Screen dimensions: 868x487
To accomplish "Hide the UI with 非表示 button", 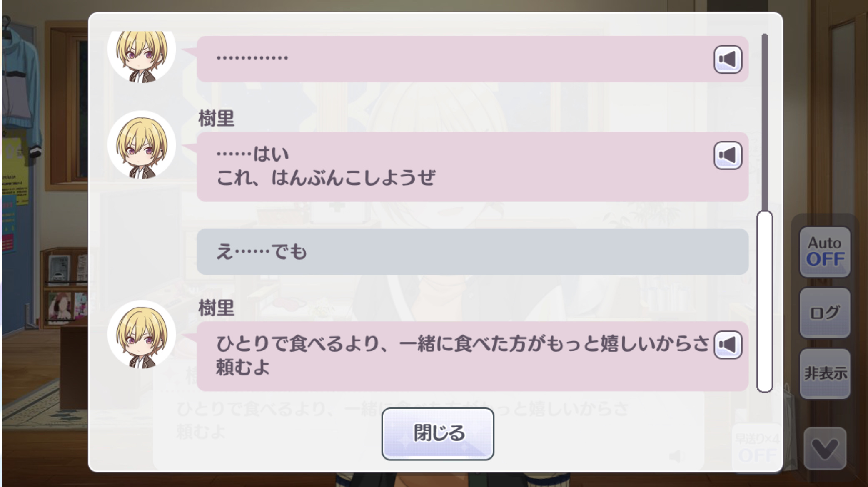I will 825,373.
